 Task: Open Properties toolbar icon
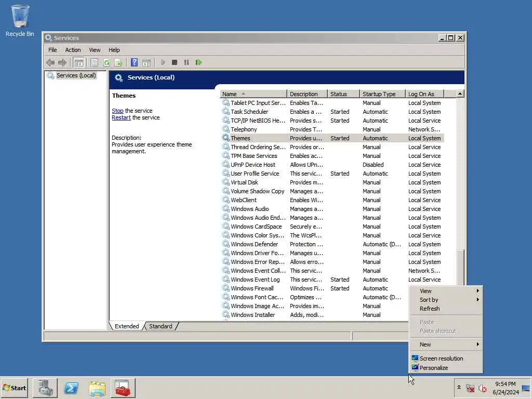pos(95,62)
